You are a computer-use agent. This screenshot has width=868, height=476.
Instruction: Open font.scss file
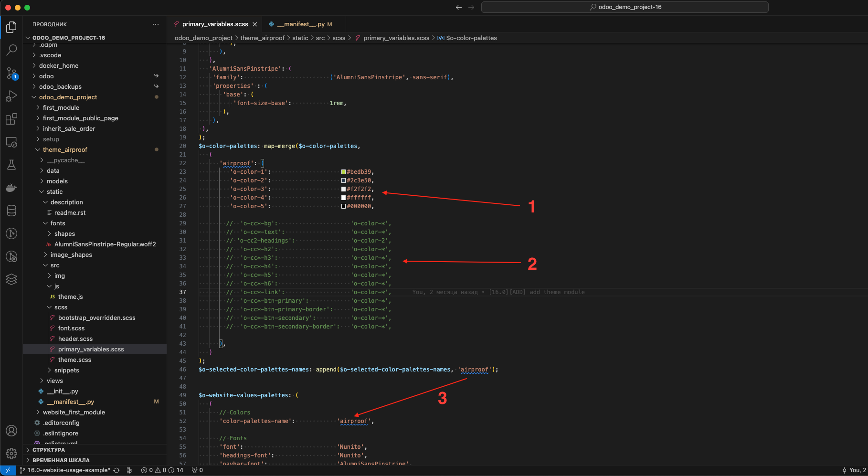[71, 328]
